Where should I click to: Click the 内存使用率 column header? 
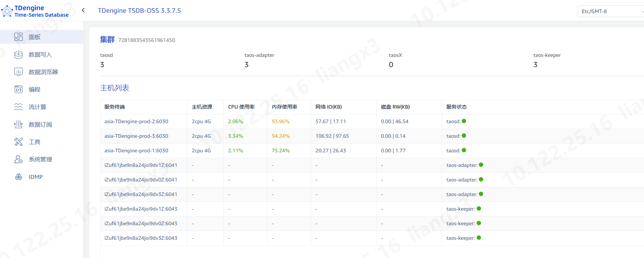(x=285, y=107)
